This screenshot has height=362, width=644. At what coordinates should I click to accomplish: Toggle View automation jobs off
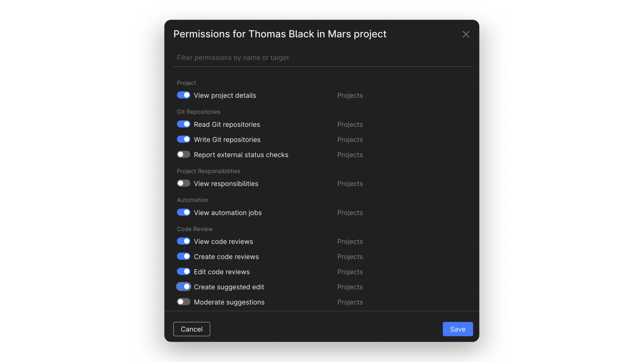pos(184,212)
